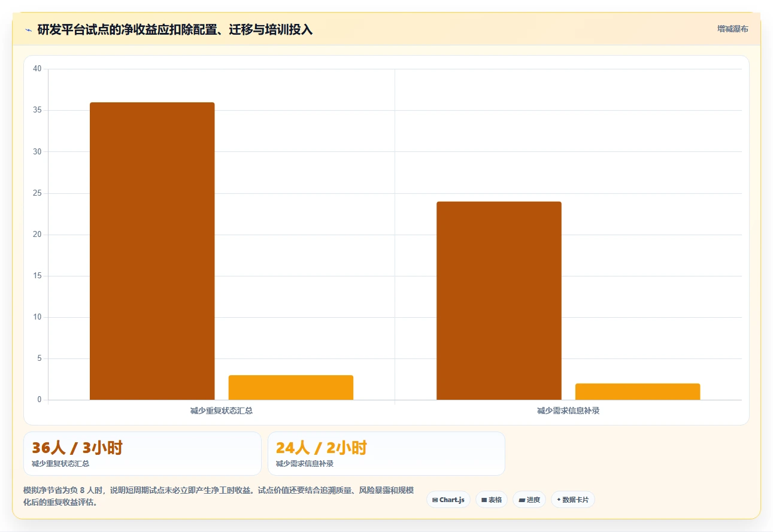The height and width of the screenshot is (532, 773).
Task: Click the 减少重复状态汇总 caption under 36人 card
Action: tap(60, 464)
